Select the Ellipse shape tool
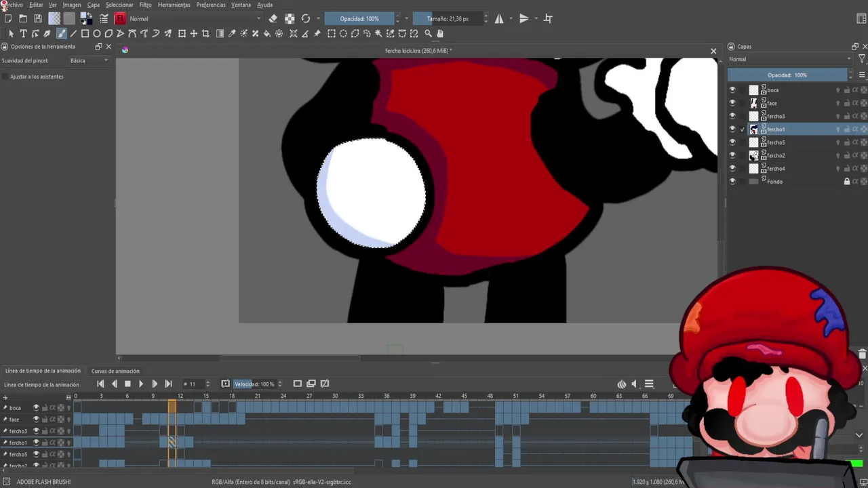This screenshot has height=488, width=868. 97,33
